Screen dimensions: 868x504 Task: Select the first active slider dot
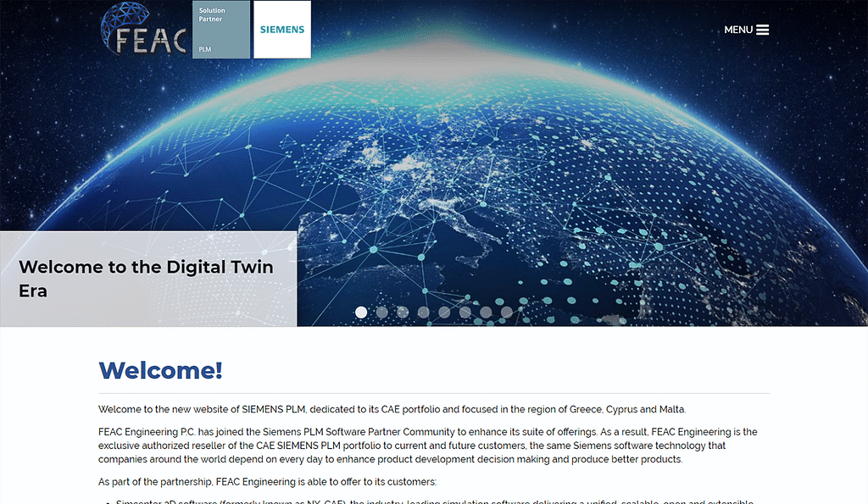click(x=361, y=312)
